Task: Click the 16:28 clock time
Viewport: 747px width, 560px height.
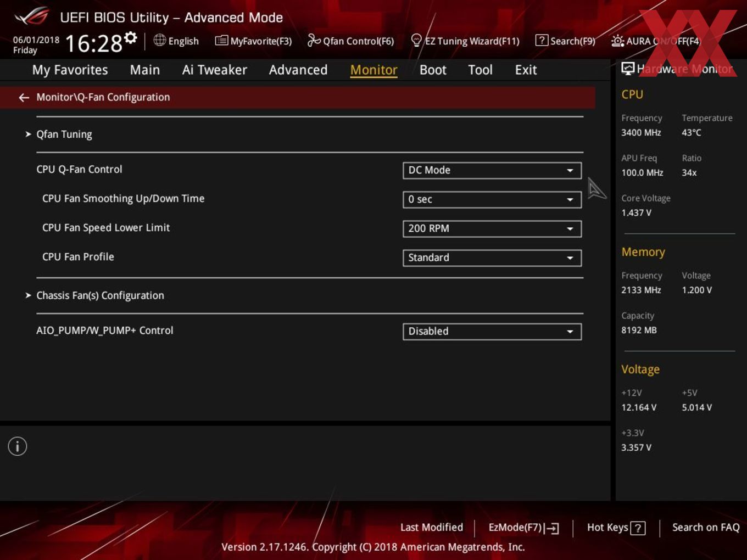Action: point(94,43)
